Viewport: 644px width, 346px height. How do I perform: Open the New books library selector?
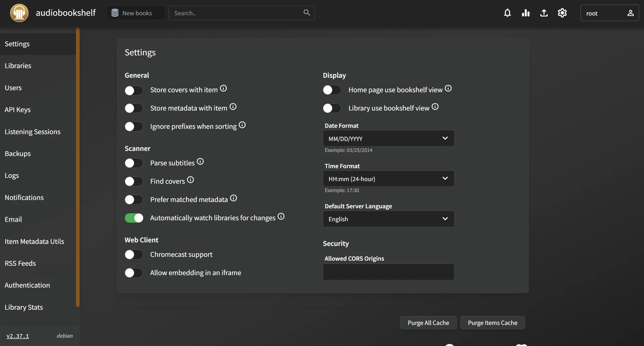[136, 13]
